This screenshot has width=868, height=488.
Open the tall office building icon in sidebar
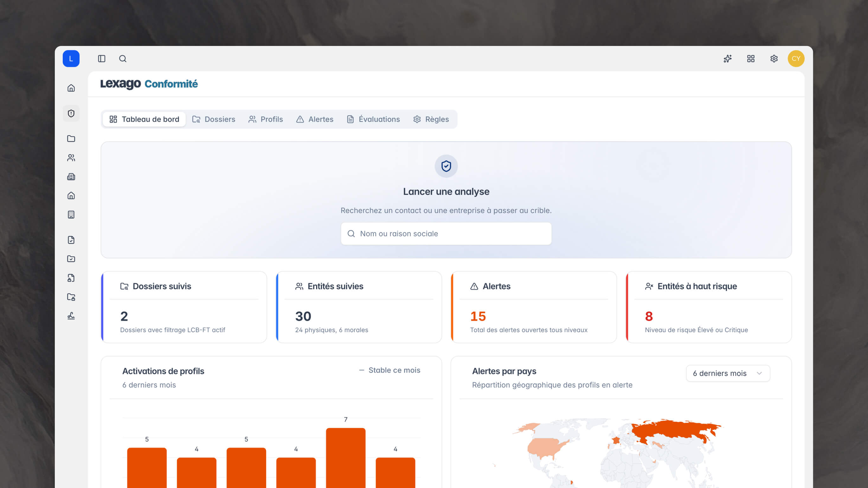(x=71, y=215)
